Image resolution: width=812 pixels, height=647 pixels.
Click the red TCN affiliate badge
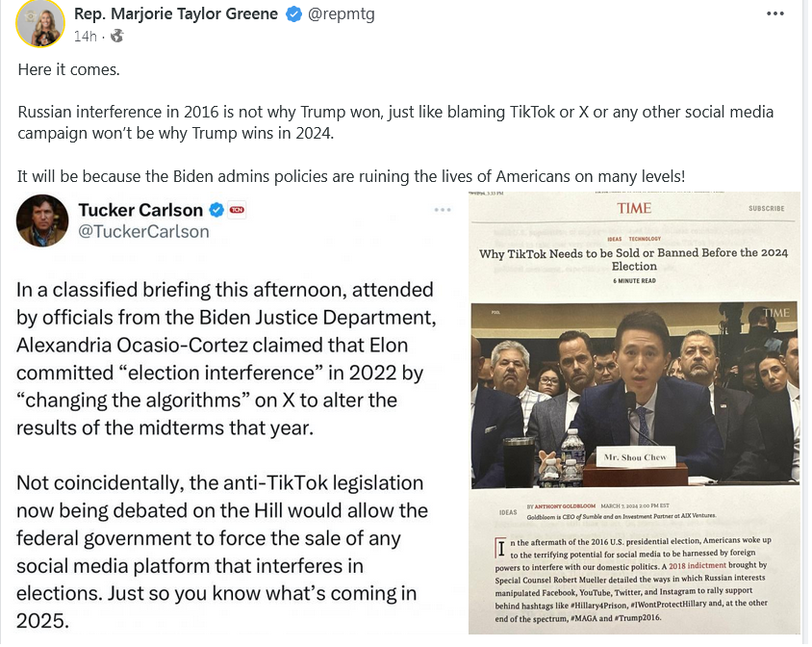click(x=238, y=210)
